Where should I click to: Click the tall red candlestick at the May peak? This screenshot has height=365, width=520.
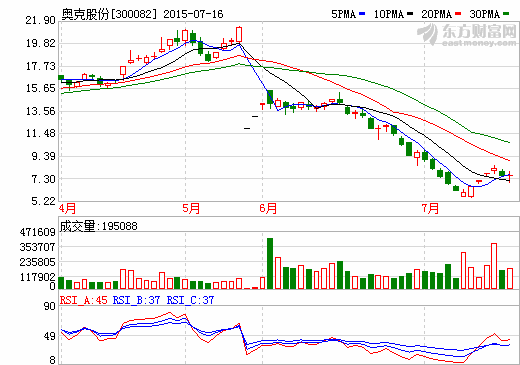click(239, 34)
